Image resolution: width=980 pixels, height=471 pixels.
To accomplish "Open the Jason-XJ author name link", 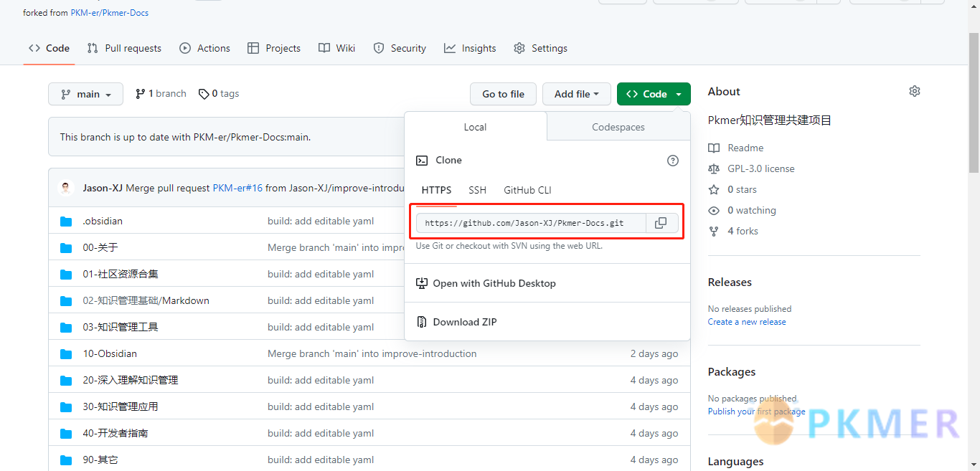I will click(x=103, y=188).
